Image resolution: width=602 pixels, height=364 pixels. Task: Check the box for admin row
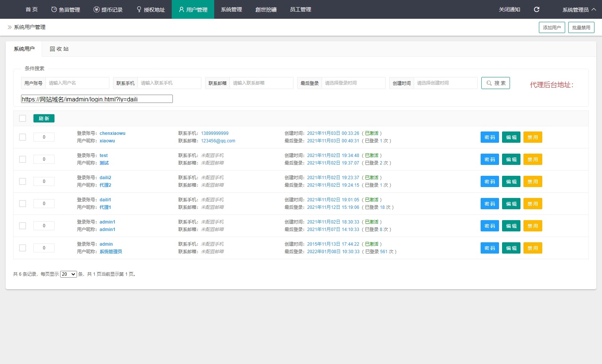point(23,248)
